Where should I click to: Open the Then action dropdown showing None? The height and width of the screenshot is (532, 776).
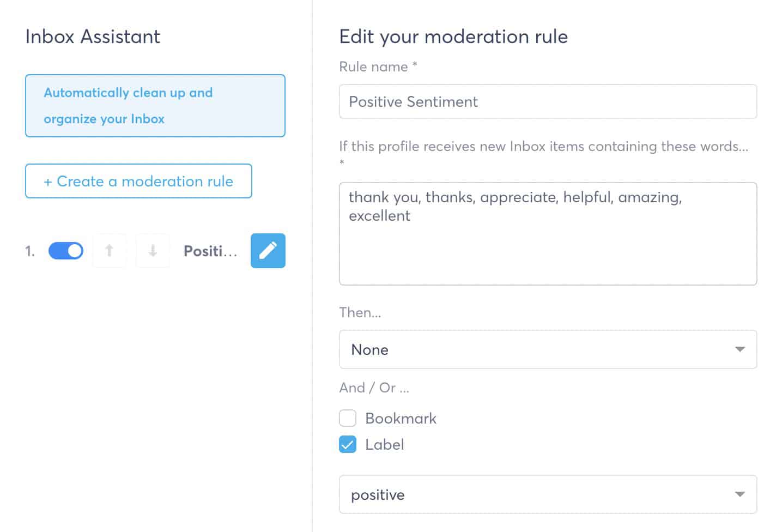[x=547, y=349]
